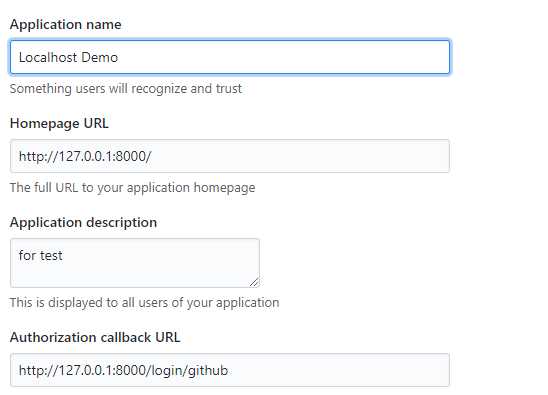The height and width of the screenshot is (395, 548).
Task: Place the cursor on "for test" text
Action: (x=41, y=256)
